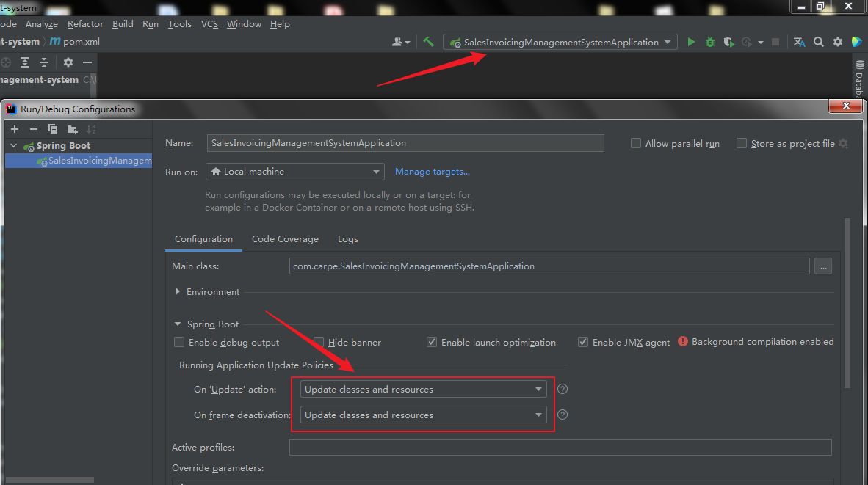Close the Run/Debug Configurations dialog

846,106
